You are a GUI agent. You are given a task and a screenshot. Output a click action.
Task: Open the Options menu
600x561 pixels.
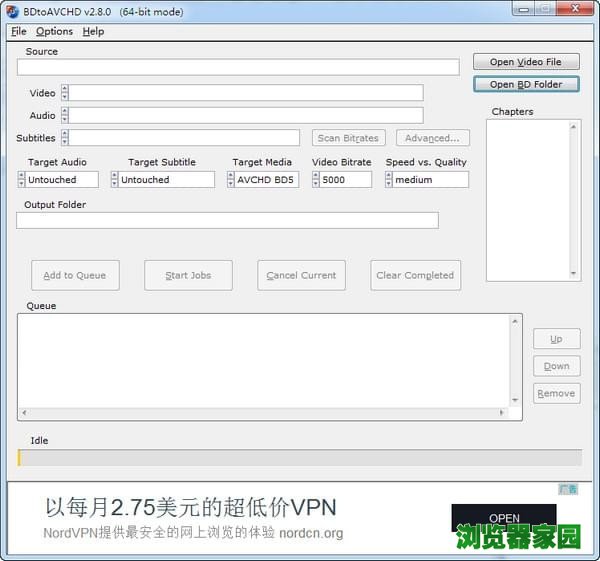(x=54, y=31)
